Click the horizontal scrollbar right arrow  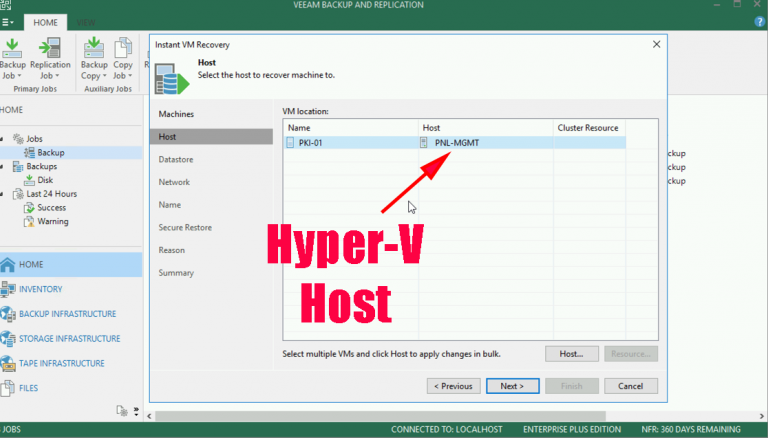pyautogui.click(x=762, y=416)
